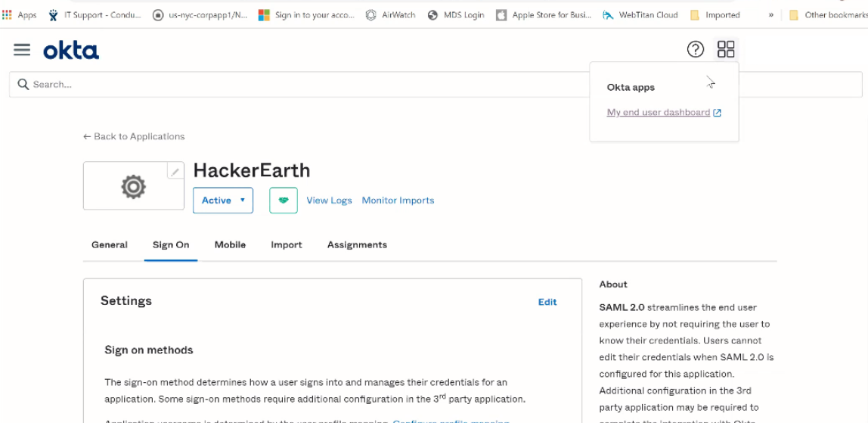Screen dimensions: 868x423
Task: Open the help question mark icon
Action: (x=696, y=49)
